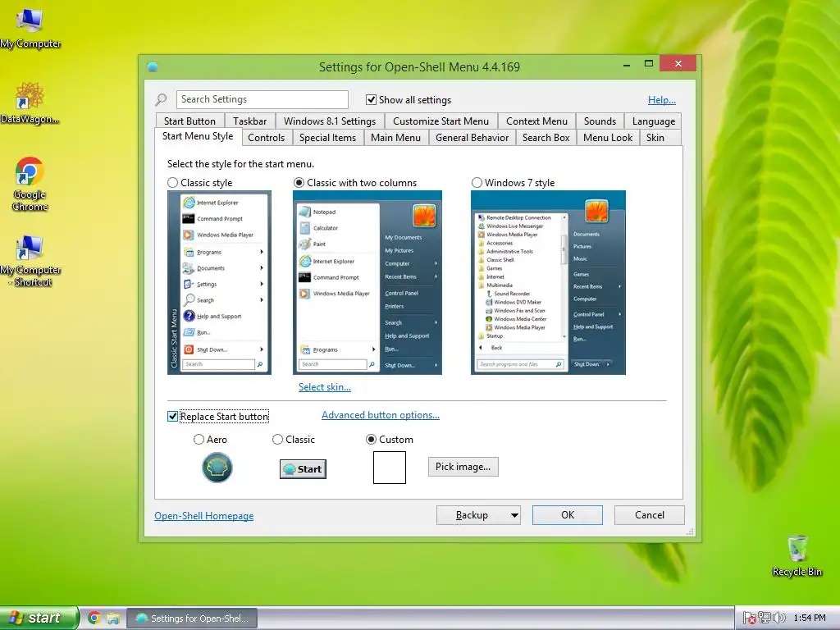840x630 pixels.
Task: Switch to the Controls tab
Action: (x=267, y=138)
